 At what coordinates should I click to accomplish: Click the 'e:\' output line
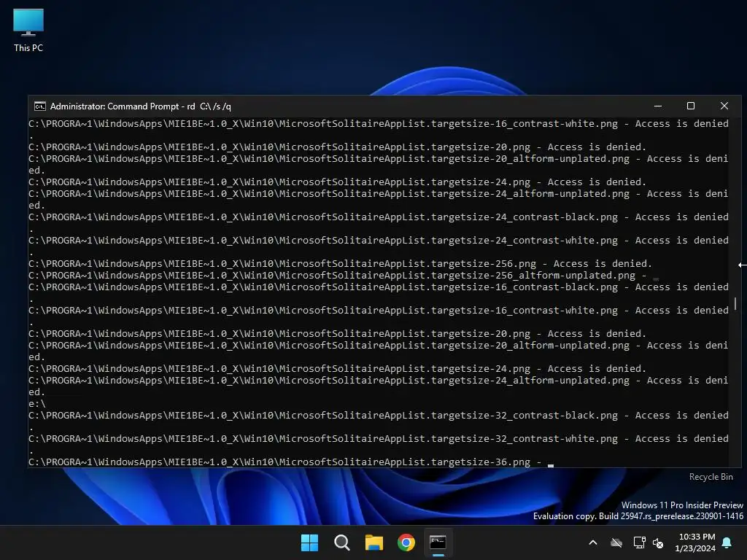(x=37, y=404)
